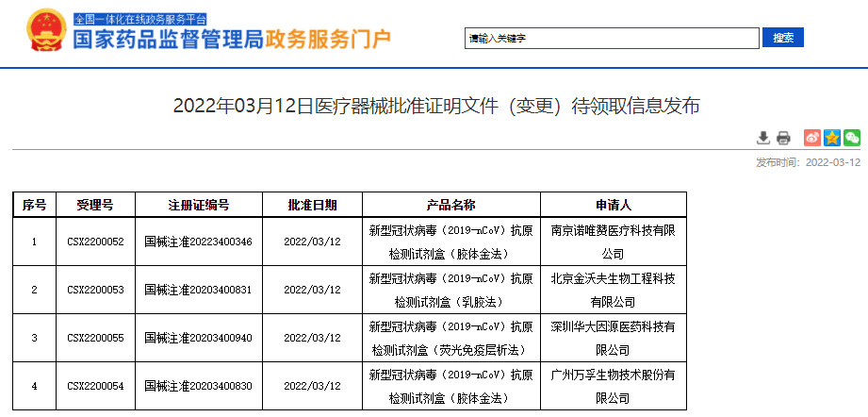Click the 荧光免疫层析法 product name cell

point(451,338)
